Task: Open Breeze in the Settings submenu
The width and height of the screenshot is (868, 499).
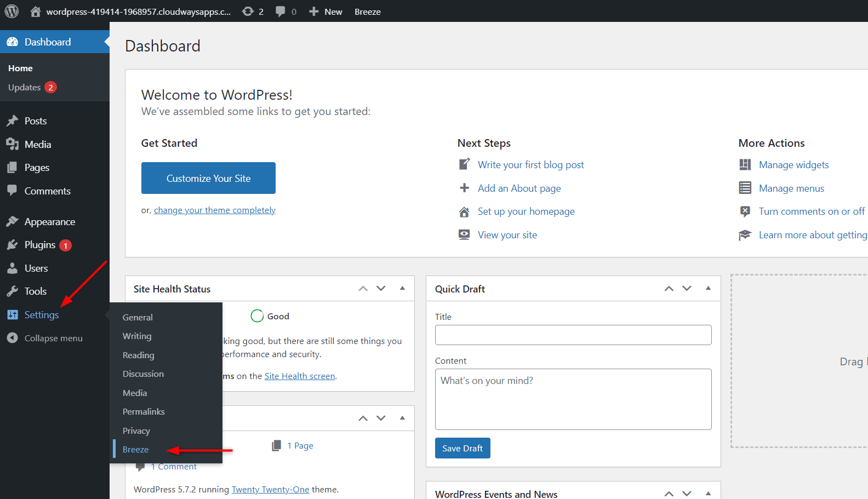Action: [x=135, y=450]
